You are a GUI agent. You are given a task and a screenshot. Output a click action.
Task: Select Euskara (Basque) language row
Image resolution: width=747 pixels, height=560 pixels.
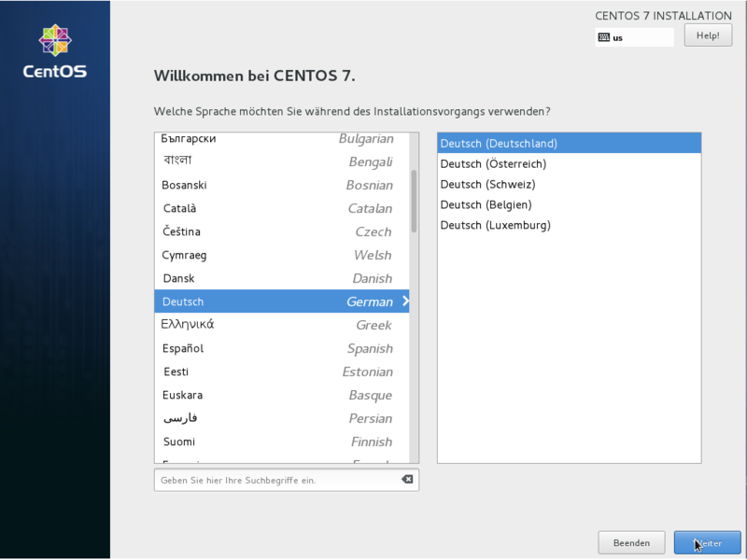282,395
